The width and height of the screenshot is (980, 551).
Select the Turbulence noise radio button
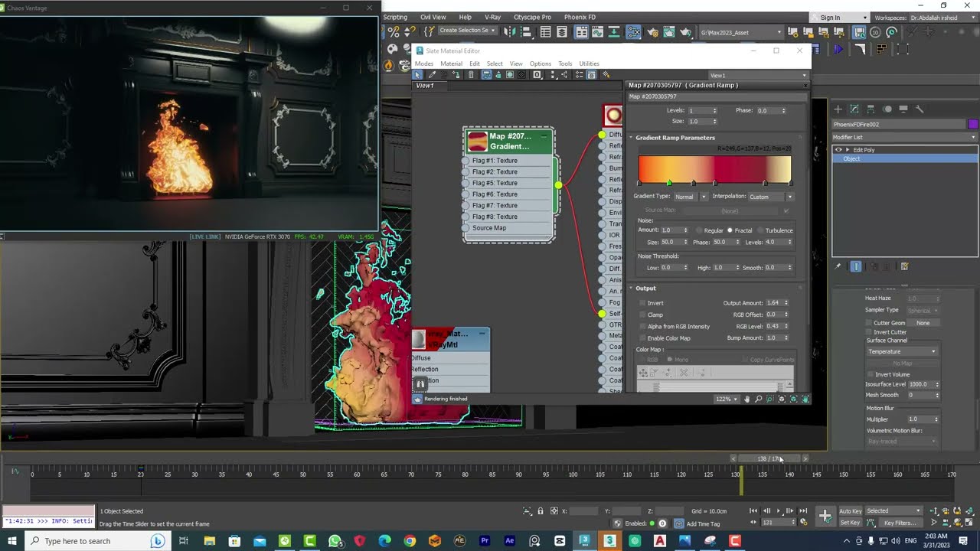pyautogui.click(x=760, y=230)
